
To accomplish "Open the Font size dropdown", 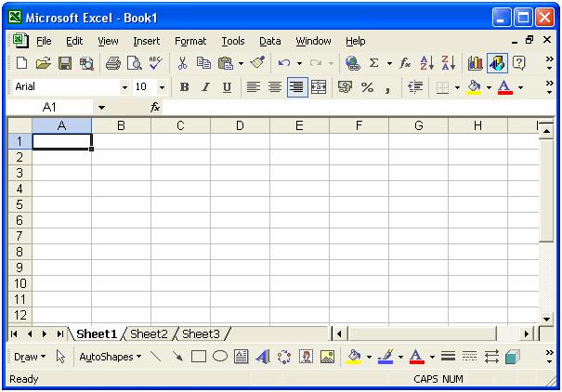I will (x=162, y=87).
